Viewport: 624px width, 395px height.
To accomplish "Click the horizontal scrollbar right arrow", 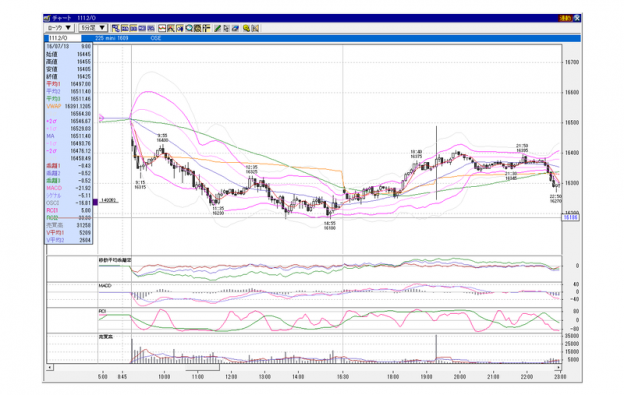I will tap(558, 367).
